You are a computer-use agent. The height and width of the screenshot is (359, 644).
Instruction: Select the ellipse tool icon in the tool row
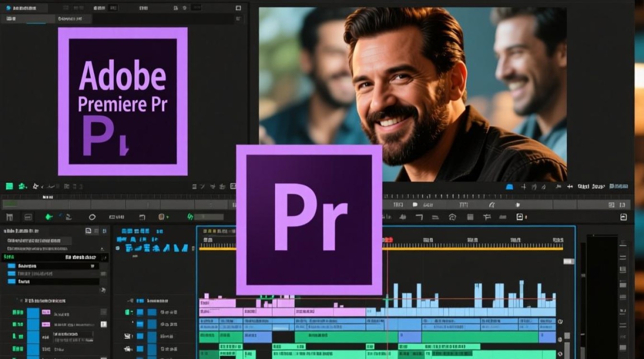(x=92, y=217)
